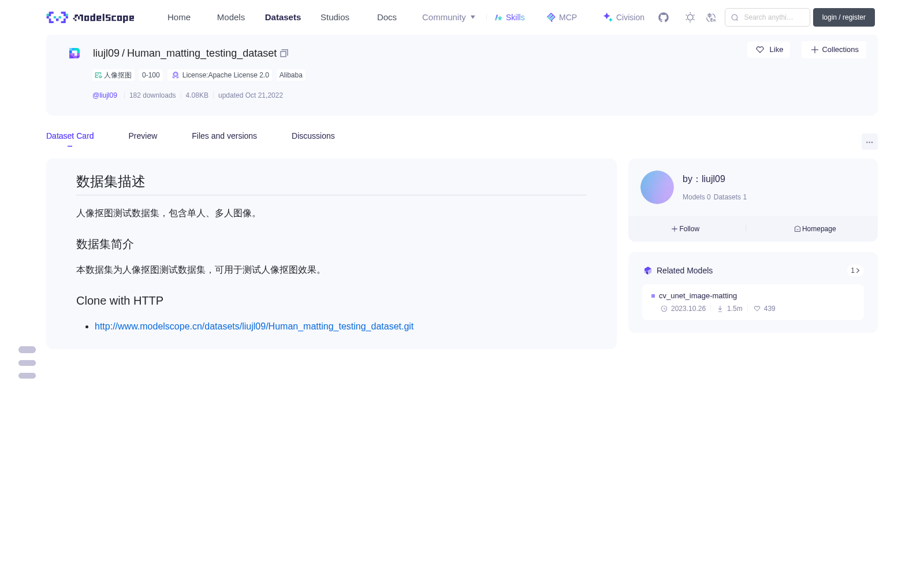Open the cv_unet_image-matting related model
The width and height of the screenshot is (924, 578).
point(698,296)
